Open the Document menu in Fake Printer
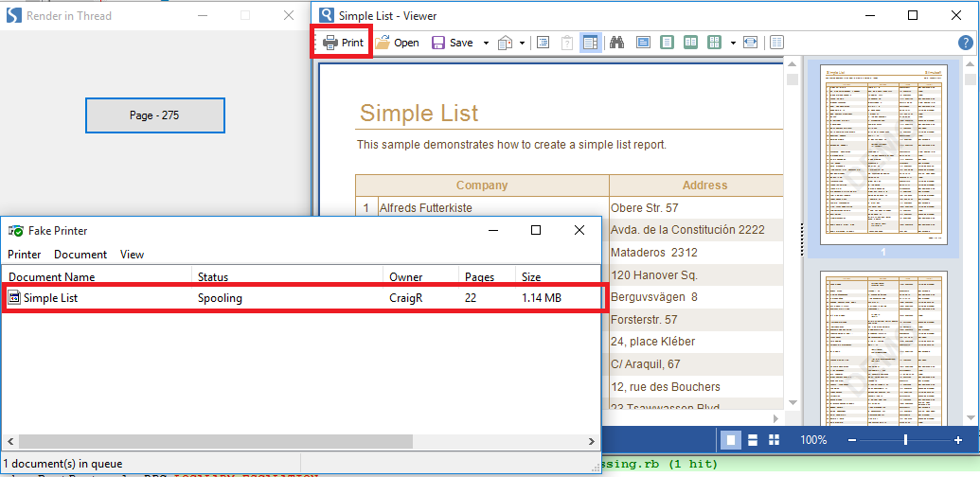This screenshot has width=980, height=477. (x=80, y=254)
